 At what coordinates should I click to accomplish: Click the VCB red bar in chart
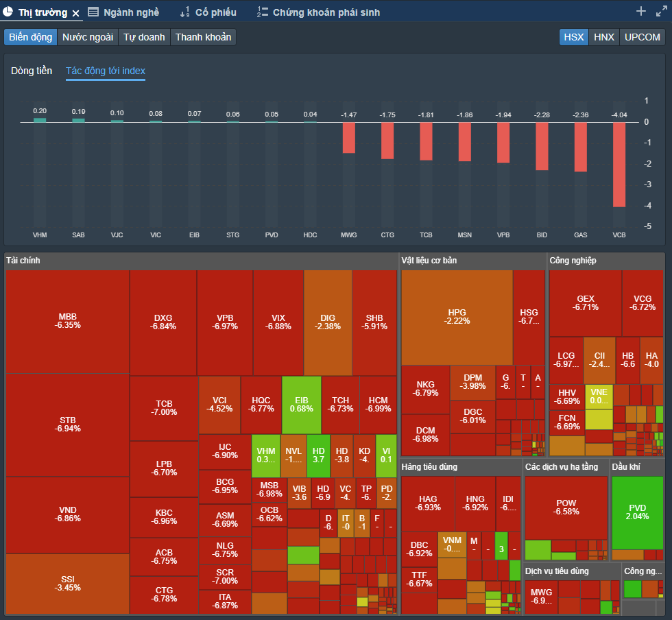(619, 165)
